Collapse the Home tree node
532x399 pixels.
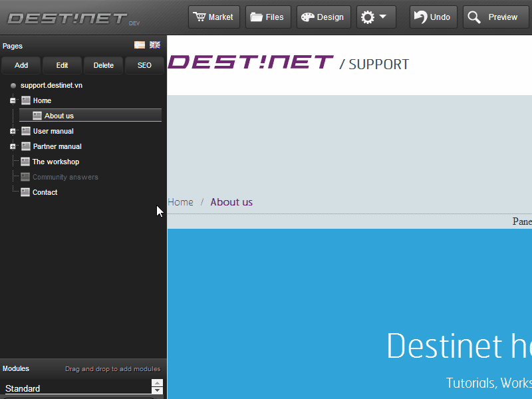(x=13, y=101)
